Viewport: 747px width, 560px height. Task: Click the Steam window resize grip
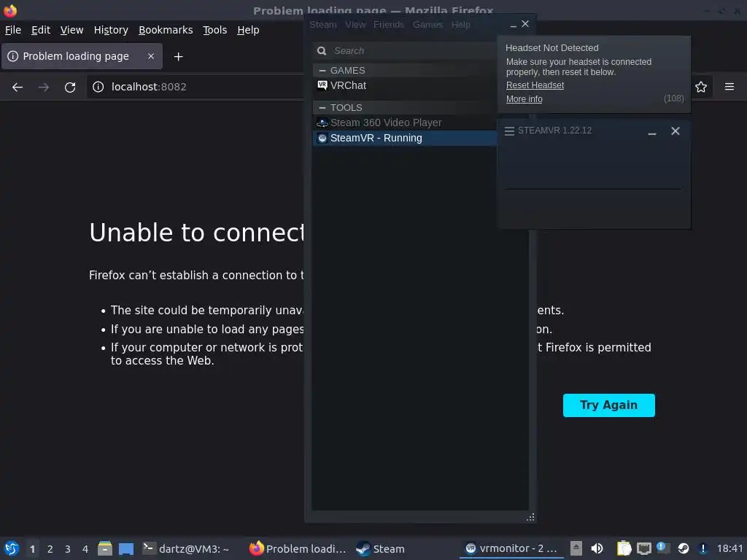click(530, 517)
